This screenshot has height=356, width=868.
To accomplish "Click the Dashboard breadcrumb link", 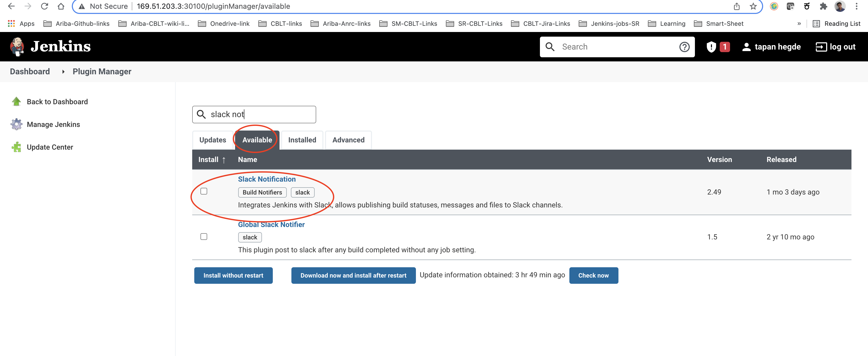I will 30,72.
